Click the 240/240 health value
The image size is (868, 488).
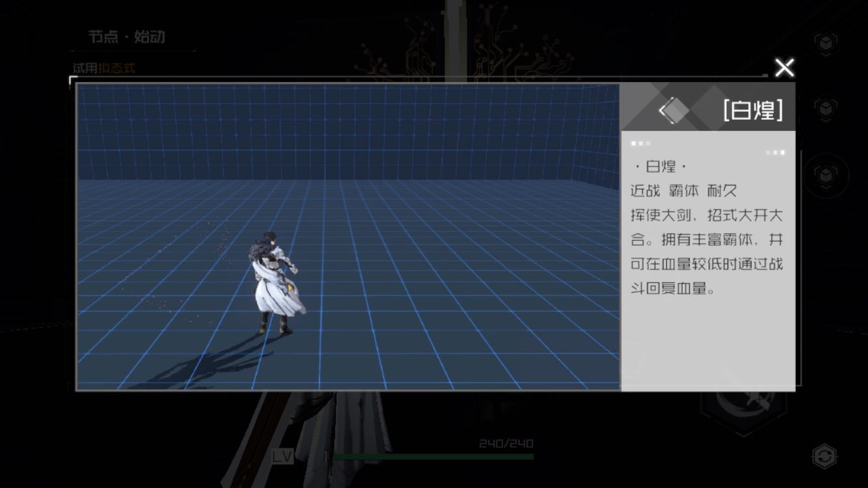506,444
